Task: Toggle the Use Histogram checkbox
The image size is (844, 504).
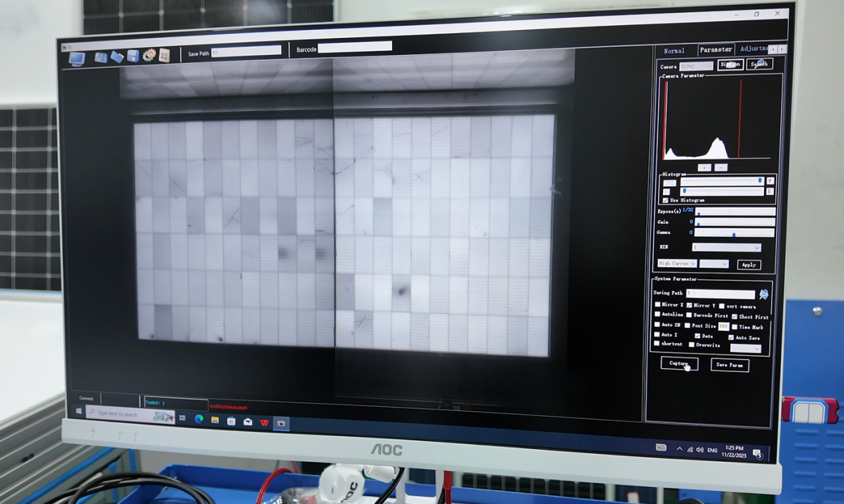Action: click(666, 201)
